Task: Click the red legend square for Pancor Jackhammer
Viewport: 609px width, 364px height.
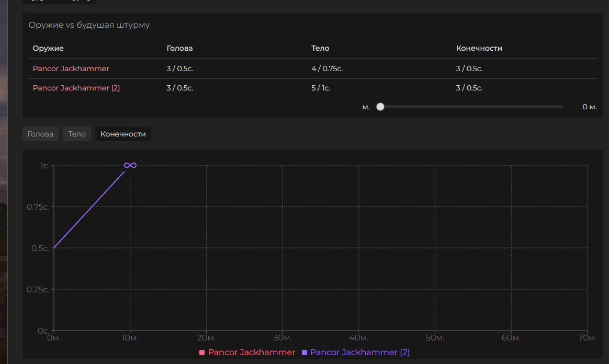Action: point(202,353)
